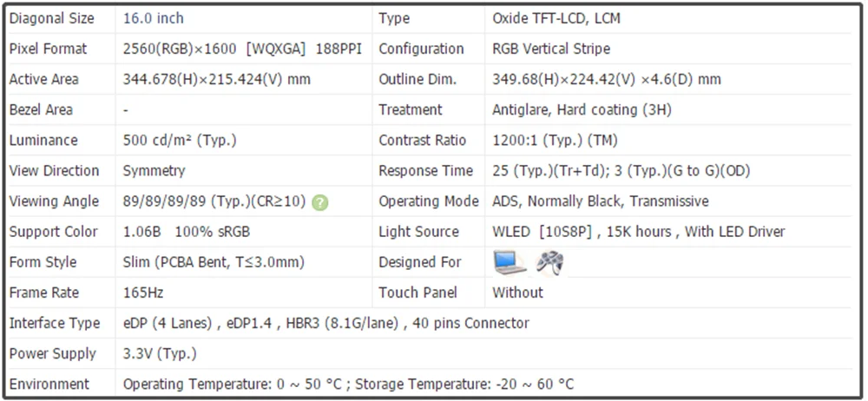The width and height of the screenshot is (868, 401).
Task: Select the Operating Temperature environment text
Action: [x=348, y=384]
